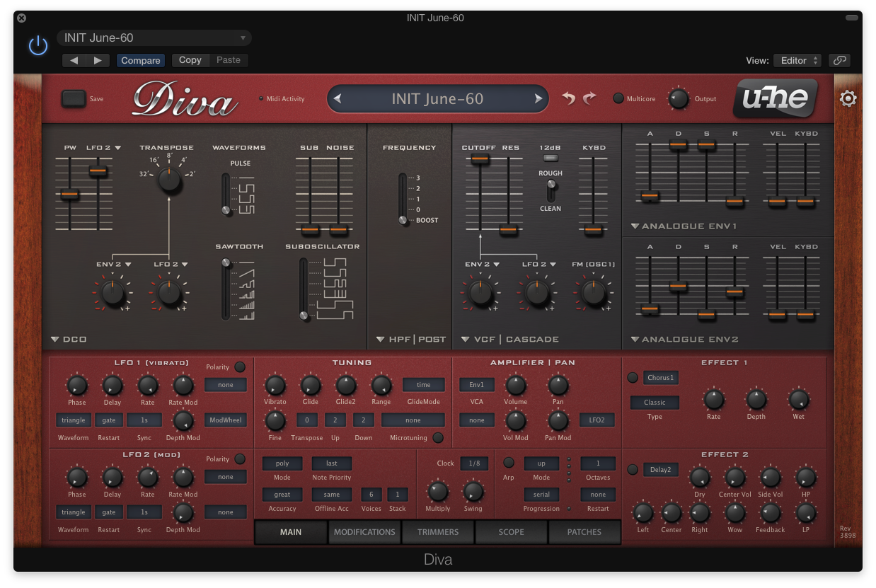Click the arpeggiator Clock 1/8 field
876x588 pixels.
click(473, 463)
